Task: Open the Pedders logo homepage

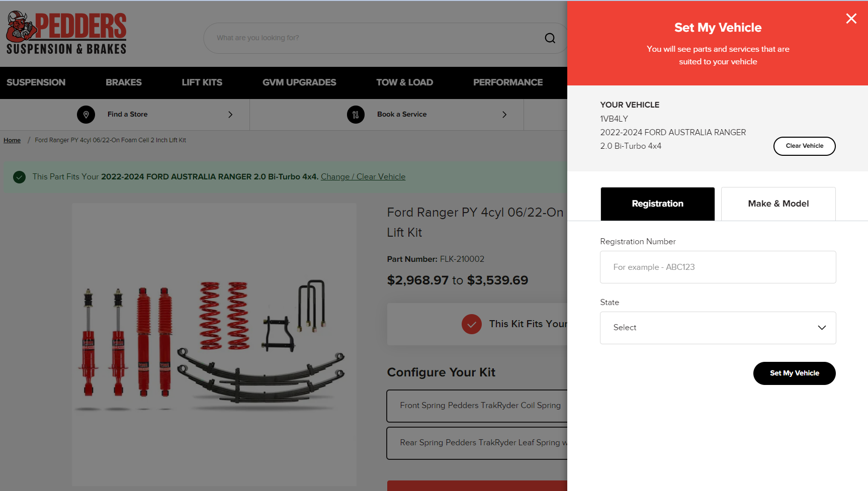Action: tap(66, 33)
